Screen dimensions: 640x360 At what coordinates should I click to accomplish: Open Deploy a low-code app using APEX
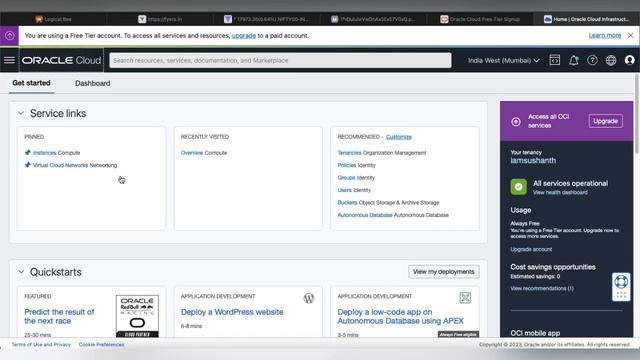point(400,316)
